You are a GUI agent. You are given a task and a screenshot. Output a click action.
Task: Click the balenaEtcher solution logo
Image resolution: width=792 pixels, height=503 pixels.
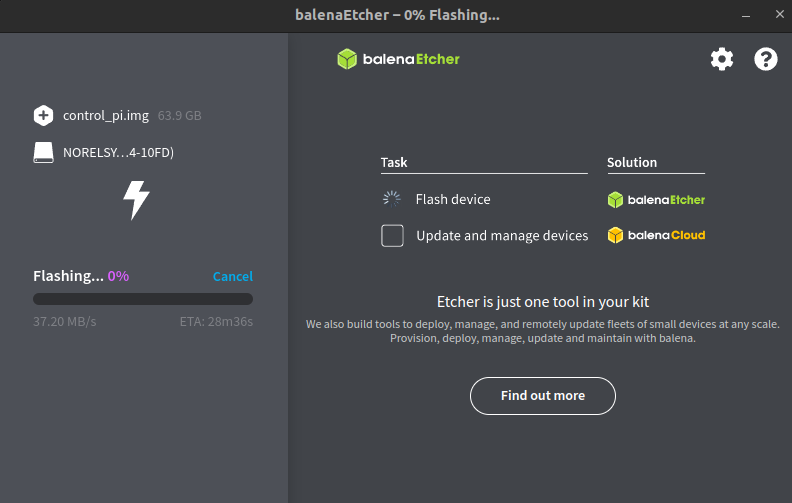pos(656,199)
